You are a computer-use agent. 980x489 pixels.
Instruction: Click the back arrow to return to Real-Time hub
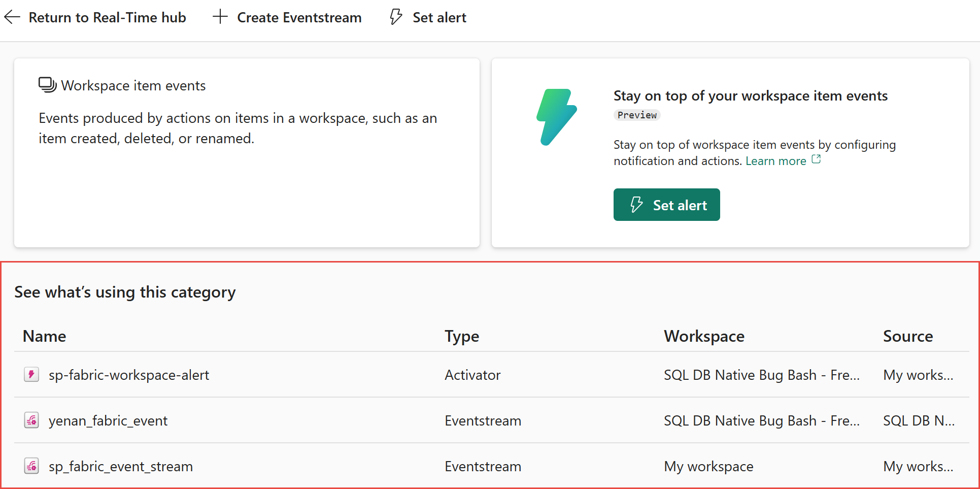pyautogui.click(x=12, y=17)
